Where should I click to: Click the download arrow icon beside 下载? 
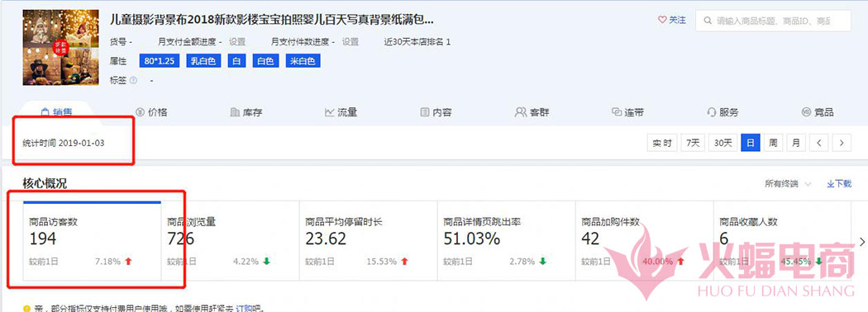pos(830,184)
